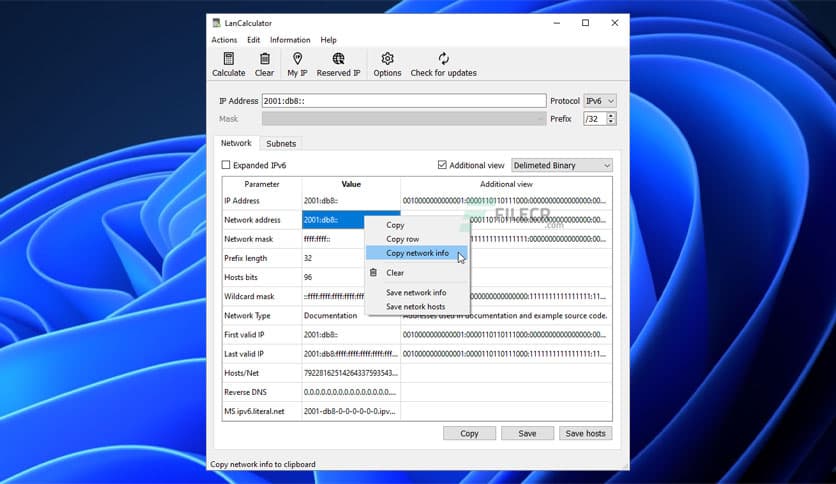Open the Actions menu
The height and width of the screenshot is (484, 836).
(x=224, y=40)
